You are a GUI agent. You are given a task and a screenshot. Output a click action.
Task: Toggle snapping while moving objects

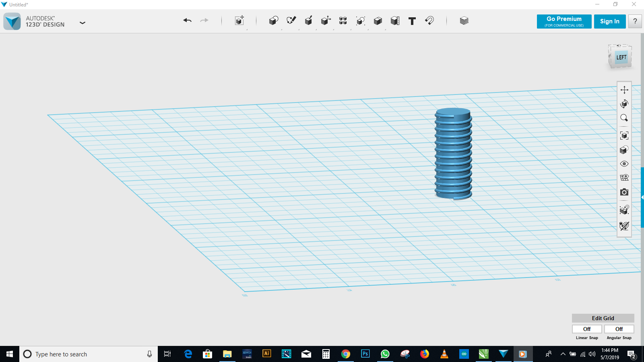(624, 210)
